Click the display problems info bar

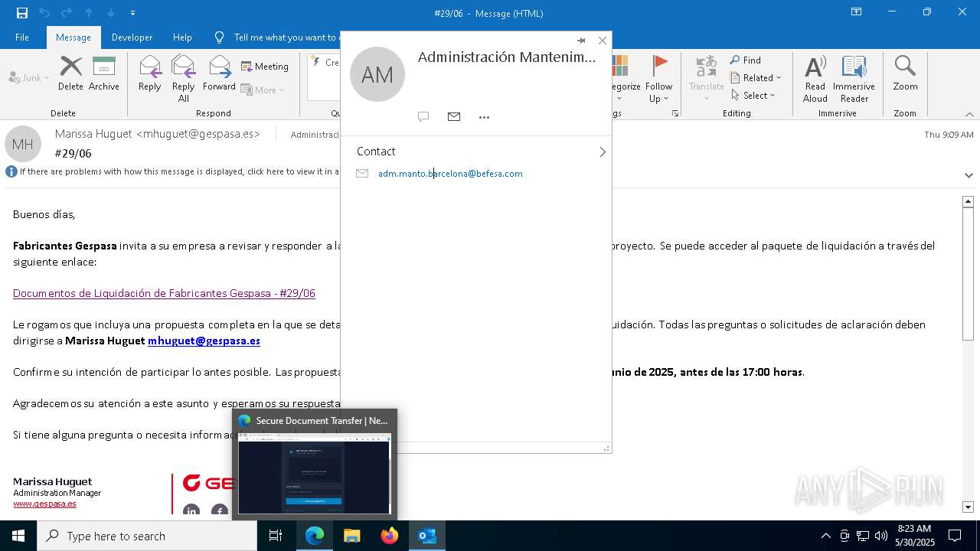(x=172, y=171)
